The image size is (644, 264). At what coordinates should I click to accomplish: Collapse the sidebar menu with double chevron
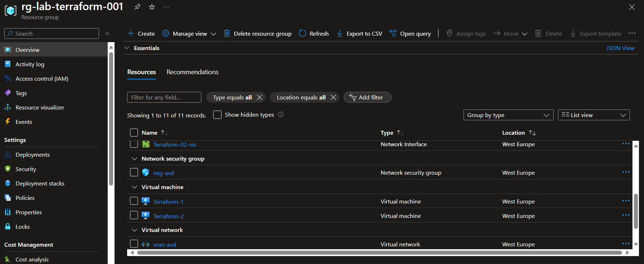[107, 33]
